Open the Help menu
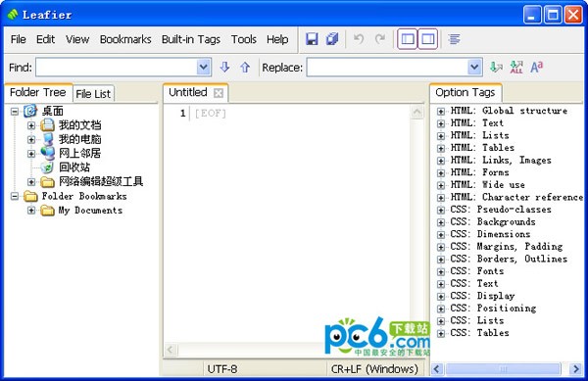This screenshot has width=588, height=381. point(277,39)
